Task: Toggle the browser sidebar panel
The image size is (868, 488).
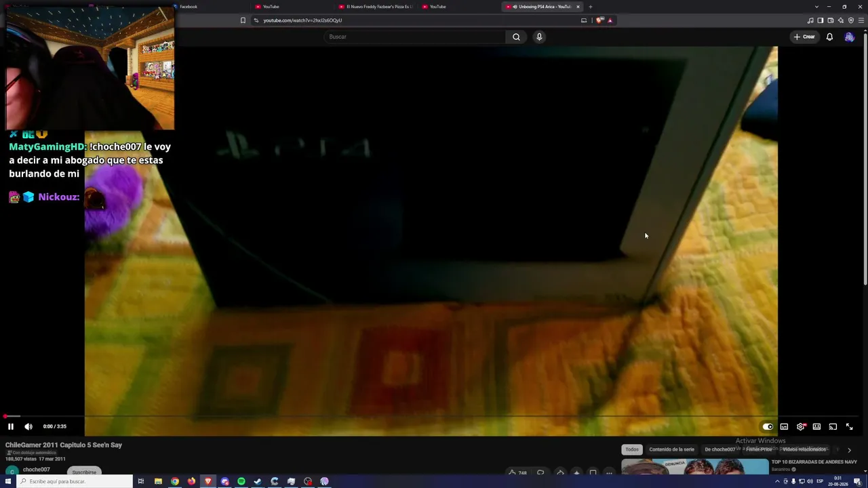Action: pos(821,20)
